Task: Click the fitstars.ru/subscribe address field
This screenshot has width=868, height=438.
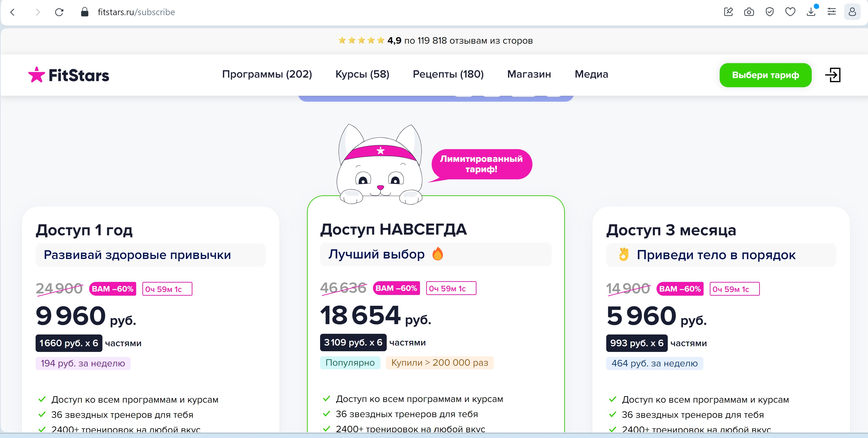Action: click(136, 12)
